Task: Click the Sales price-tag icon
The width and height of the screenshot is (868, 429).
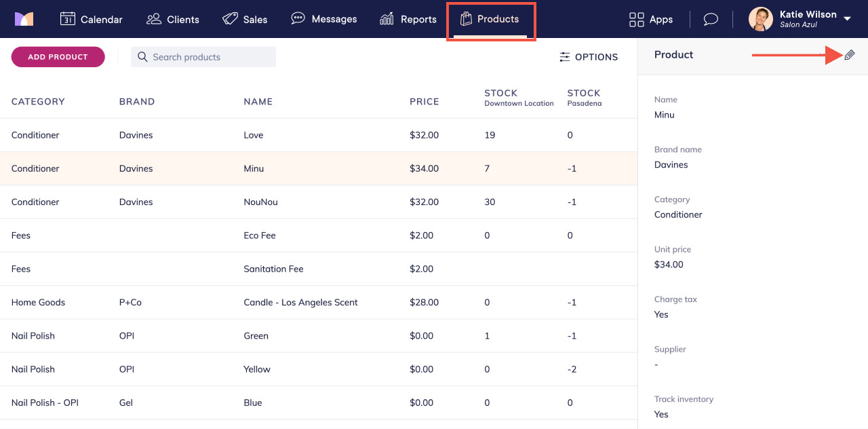Action: click(230, 19)
